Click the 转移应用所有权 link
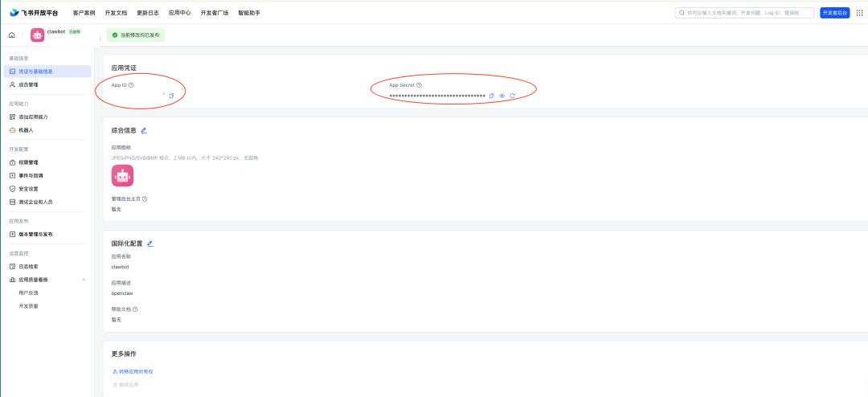 pyautogui.click(x=135, y=371)
